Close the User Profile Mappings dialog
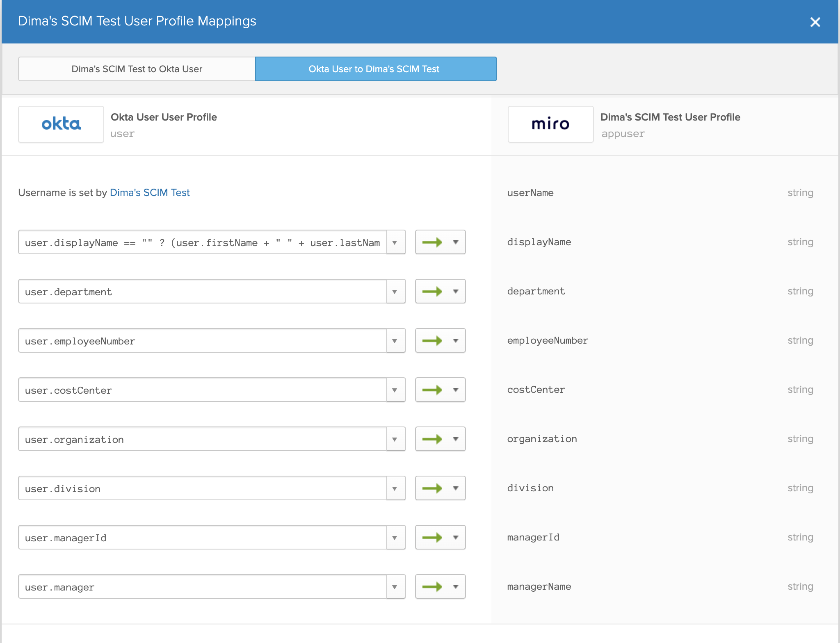840x643 pixels. tap(815, 22)
